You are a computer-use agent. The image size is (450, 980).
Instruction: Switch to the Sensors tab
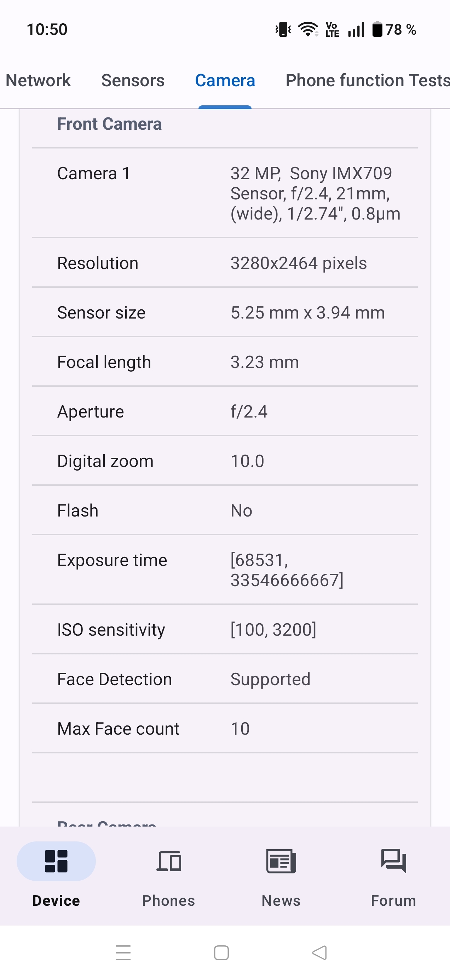point(133,80)
